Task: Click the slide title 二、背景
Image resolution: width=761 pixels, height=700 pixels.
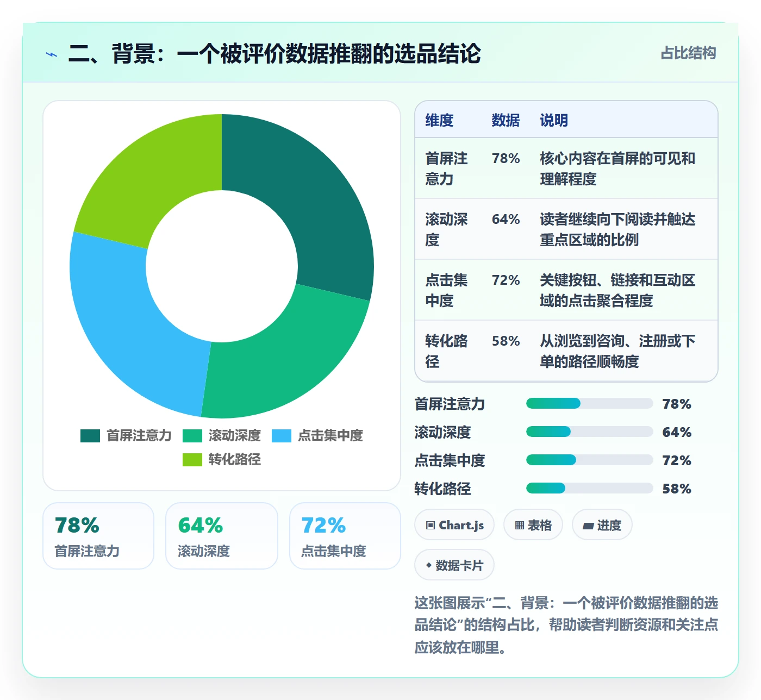Action: pos(275,54)
